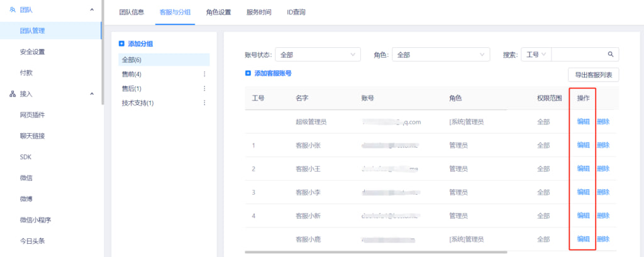Collapse the 团队 sidebar section
644x257 pixels.
(x=92, y=9)
